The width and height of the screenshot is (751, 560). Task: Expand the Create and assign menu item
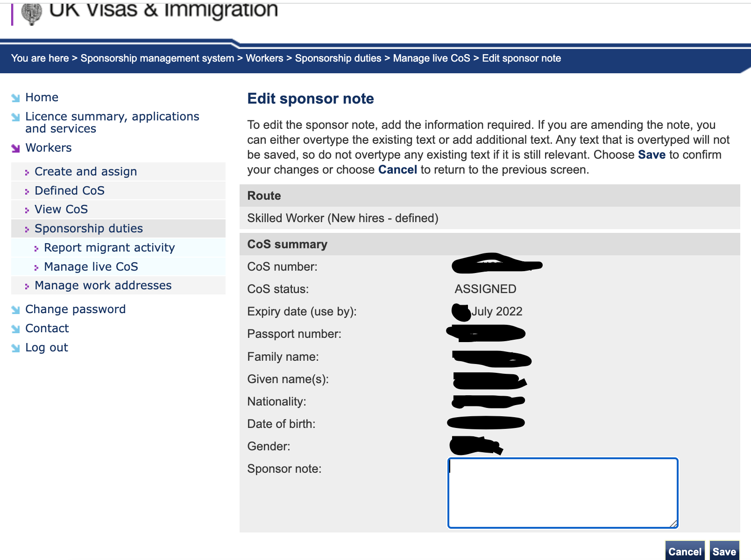coord(85,172)
